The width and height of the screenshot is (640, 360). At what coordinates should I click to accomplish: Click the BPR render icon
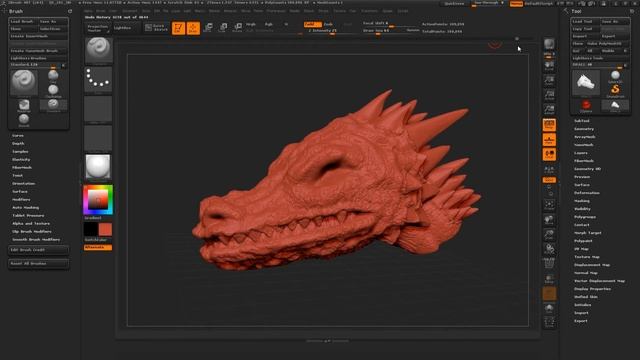tap(549, 44)
